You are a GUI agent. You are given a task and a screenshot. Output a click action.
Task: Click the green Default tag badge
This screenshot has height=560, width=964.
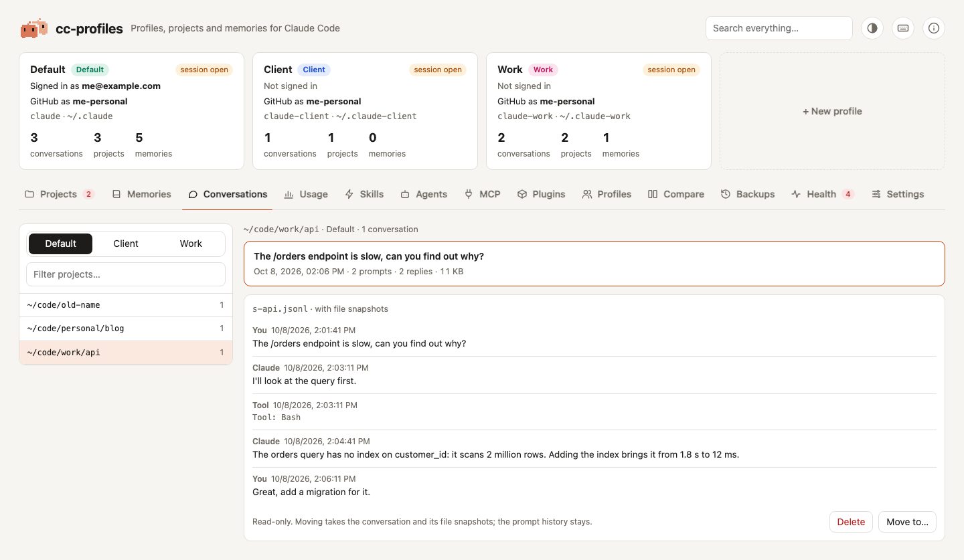click(x=90, y=70)
